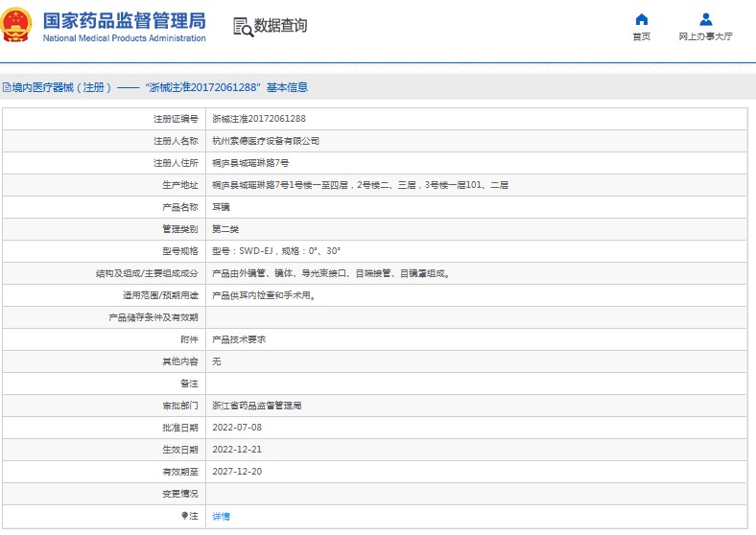This screenshot has height=535, width=756.
Task: Click the 首页 text label
Action: pos(641,36)
